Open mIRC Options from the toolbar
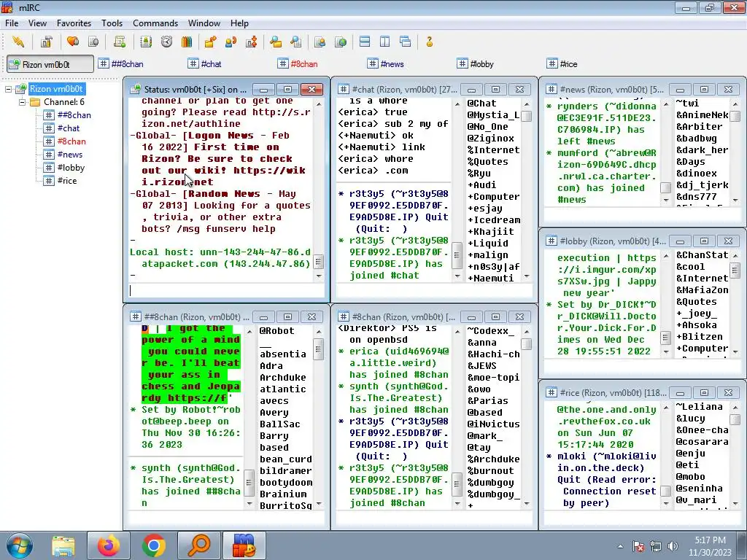The width and height of the screenshot is (747, 560). click(46, 42)
